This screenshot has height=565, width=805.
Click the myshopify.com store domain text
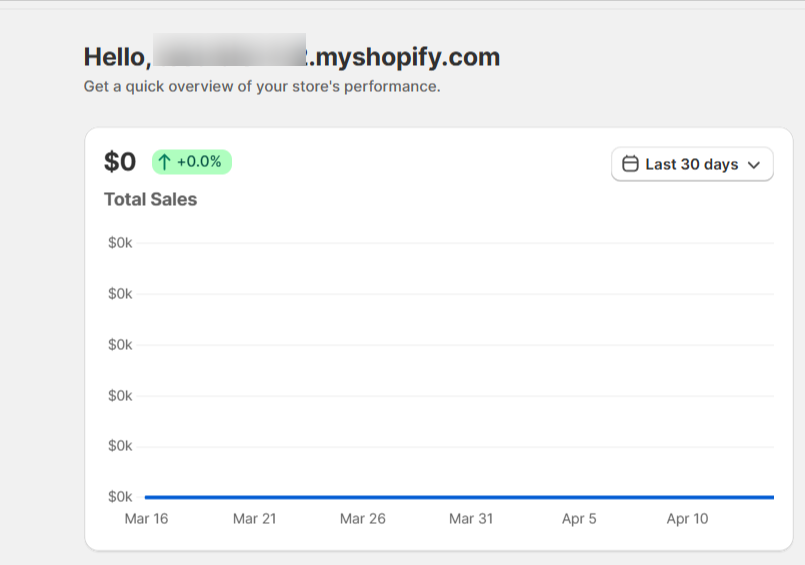coord(406,57)
